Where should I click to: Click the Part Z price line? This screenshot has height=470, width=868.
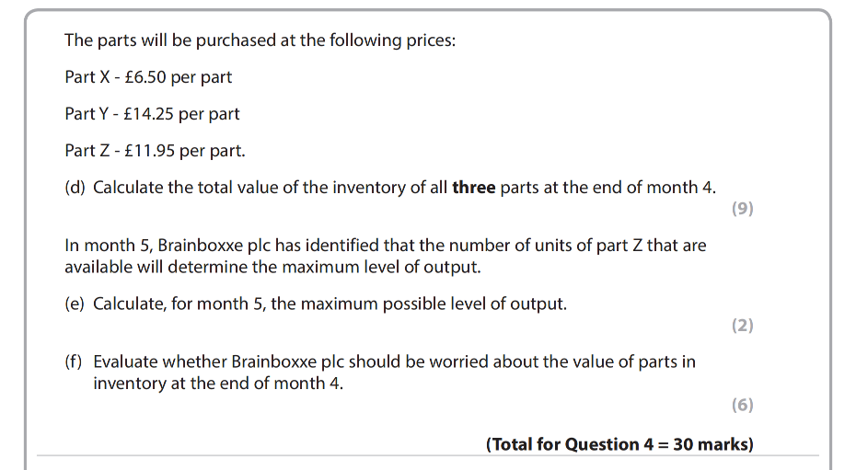(155, 150)
